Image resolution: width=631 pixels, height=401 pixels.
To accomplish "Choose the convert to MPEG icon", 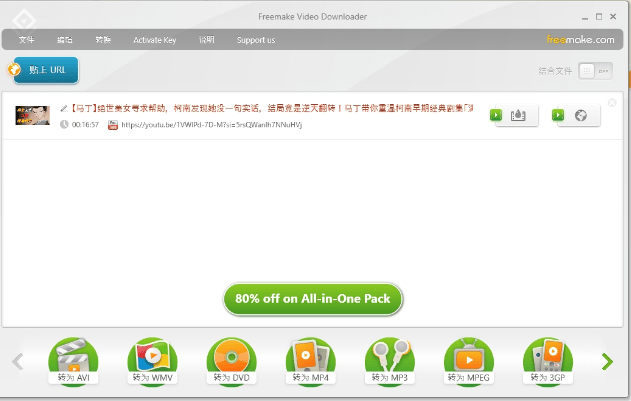I will pos(468,361).
